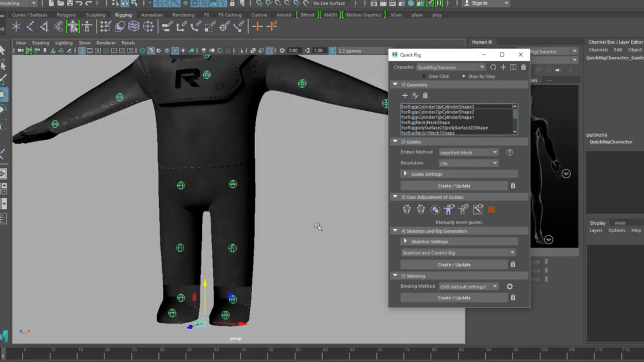Delete guides with trash icon
The width and height of the screenshot is (644, 362).
(x=513, y=186)
